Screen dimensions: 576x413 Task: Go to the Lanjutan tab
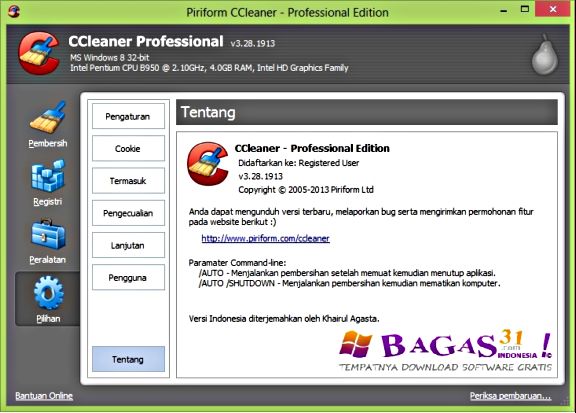point(128,245)
